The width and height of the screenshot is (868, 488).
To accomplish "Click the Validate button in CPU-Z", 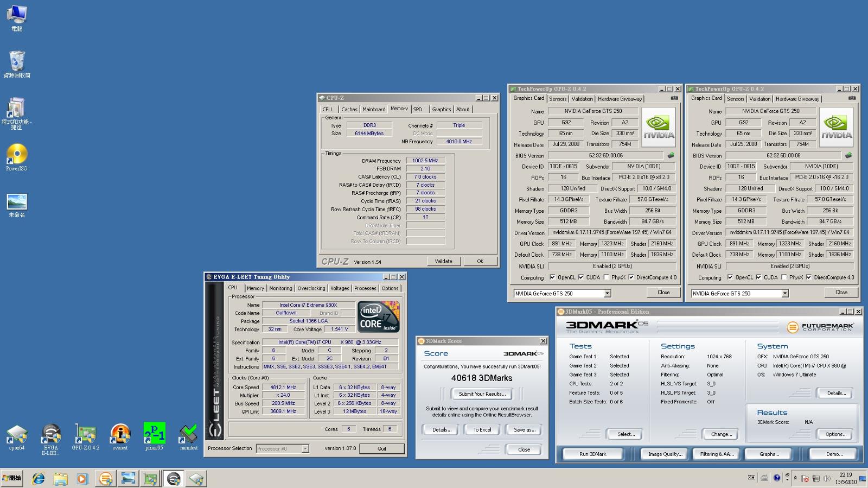I will (443, 261).
